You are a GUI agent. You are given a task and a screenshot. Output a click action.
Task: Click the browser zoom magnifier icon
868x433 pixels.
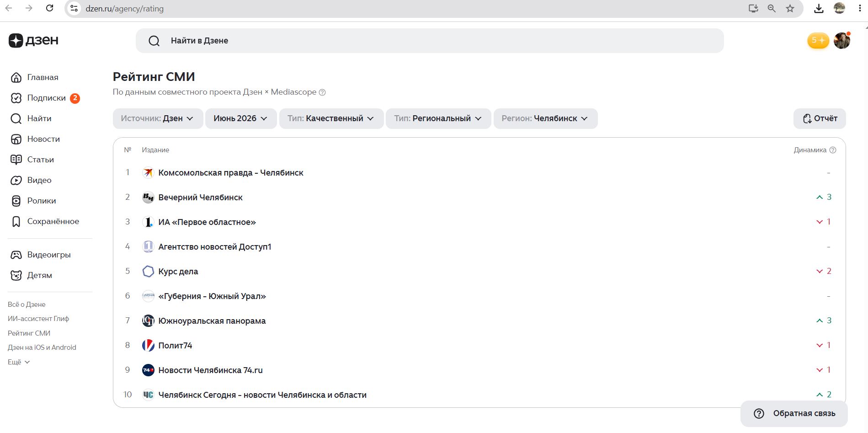pyautogui.click(x=772, y=8)
